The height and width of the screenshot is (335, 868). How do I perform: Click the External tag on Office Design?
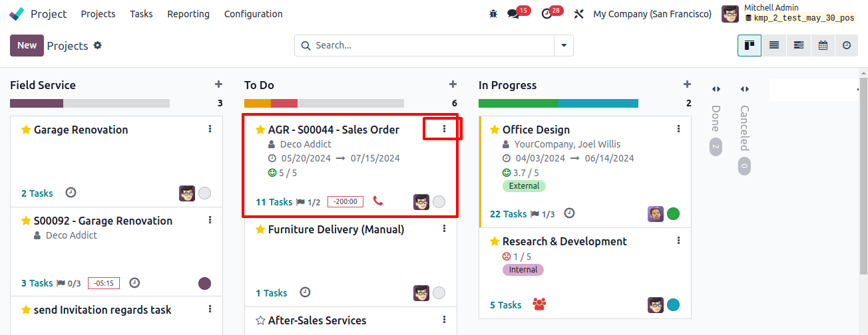click(524, 186)
